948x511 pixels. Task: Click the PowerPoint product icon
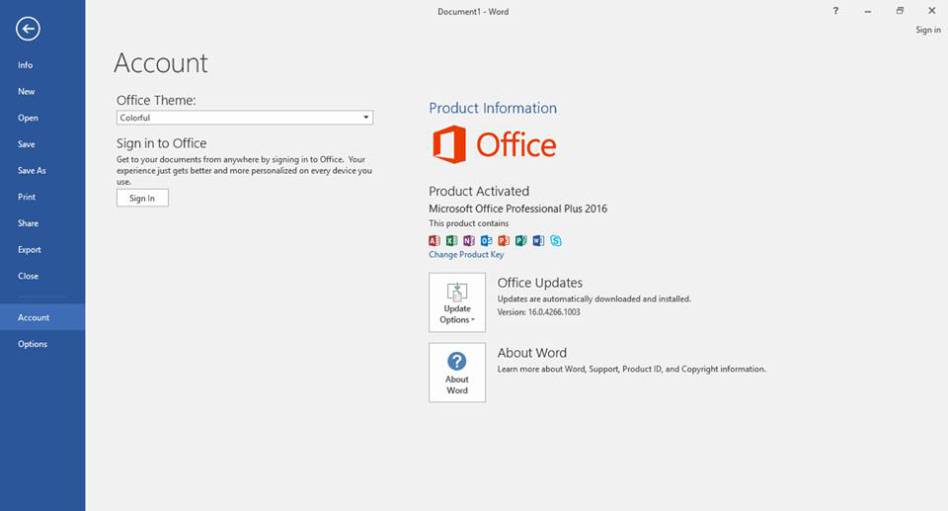[504, 241]
